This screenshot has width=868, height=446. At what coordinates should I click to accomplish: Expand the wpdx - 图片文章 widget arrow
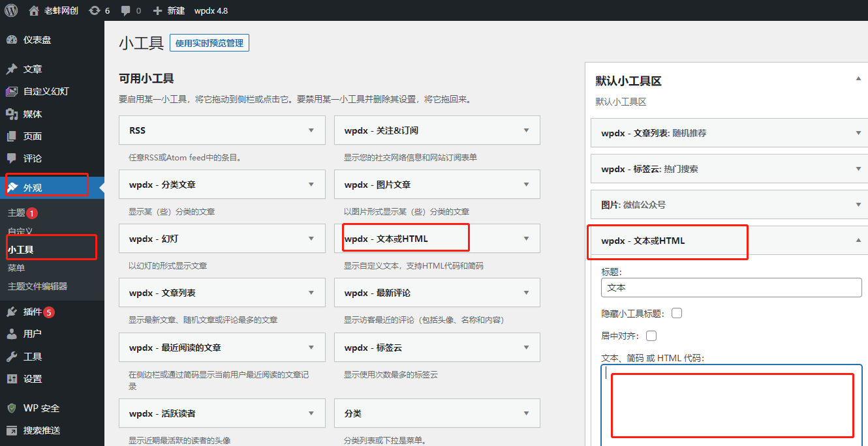[x=526, y=185]
